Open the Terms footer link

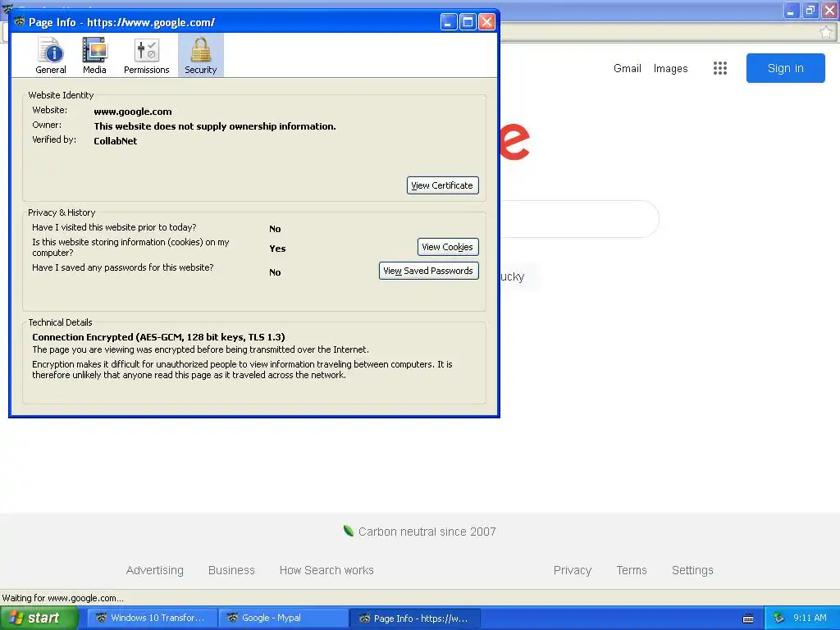(x=632, y=570)
